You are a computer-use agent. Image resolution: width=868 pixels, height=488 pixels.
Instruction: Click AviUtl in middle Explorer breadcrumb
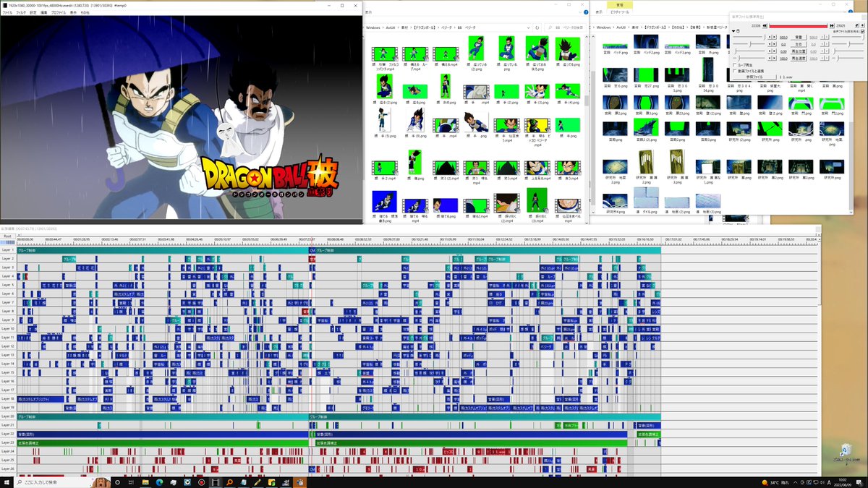(391, 27)
